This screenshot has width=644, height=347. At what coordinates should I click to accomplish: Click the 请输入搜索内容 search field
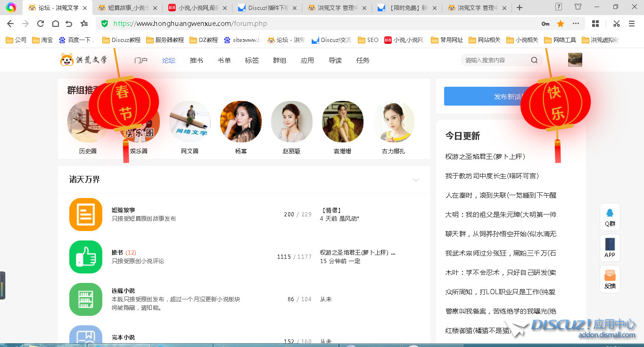click(495, 60)
